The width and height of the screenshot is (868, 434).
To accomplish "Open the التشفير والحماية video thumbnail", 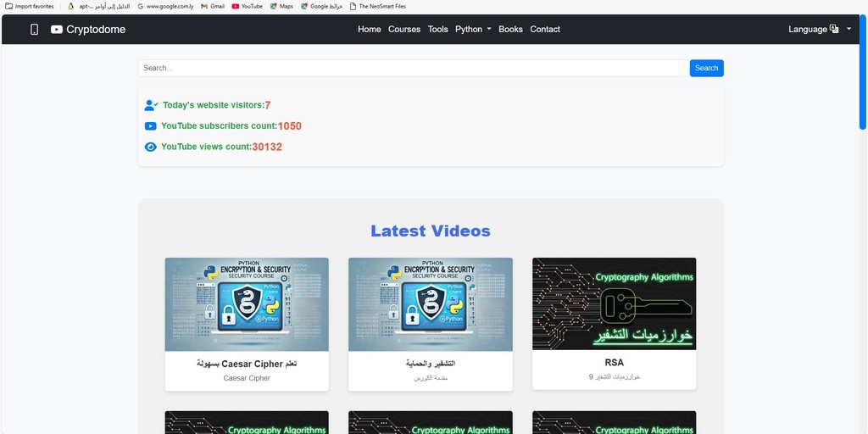I will 431,304.
